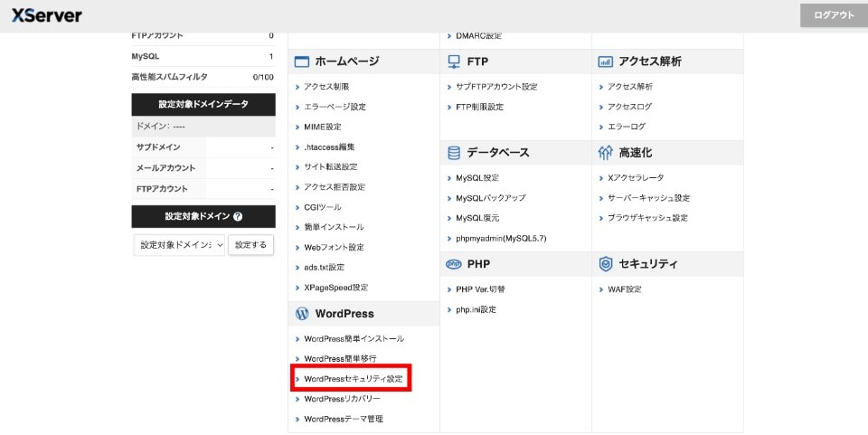Click the MySQL count row
Viewport: 868px width, 435px height.
click(203, 56)
